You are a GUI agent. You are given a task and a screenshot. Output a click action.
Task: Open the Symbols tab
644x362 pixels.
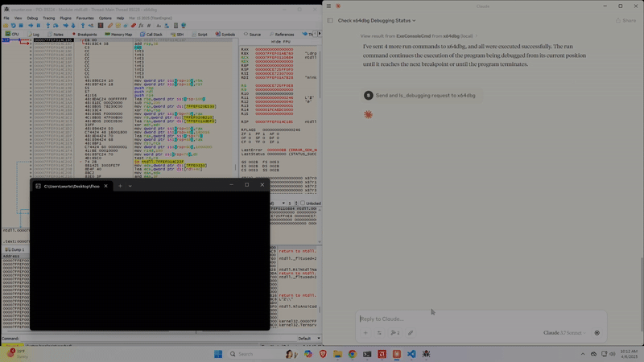tap(225, 35)
